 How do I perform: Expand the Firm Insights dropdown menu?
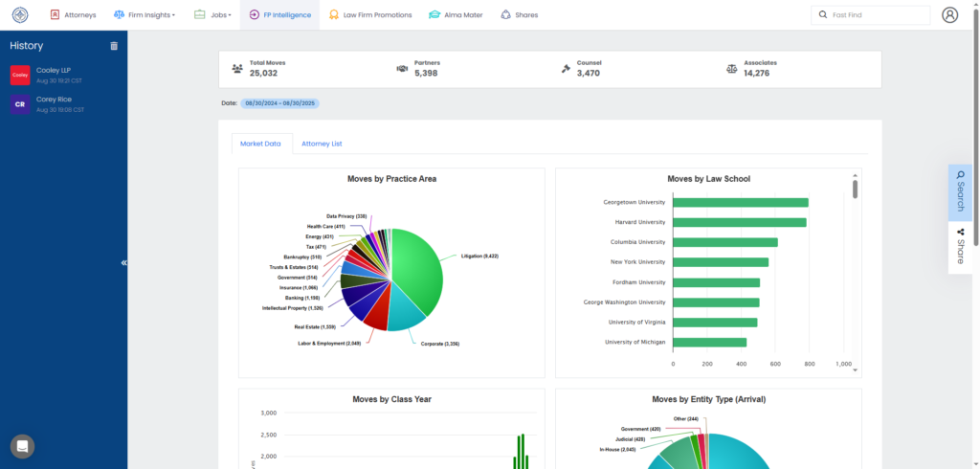pos(145,15)
